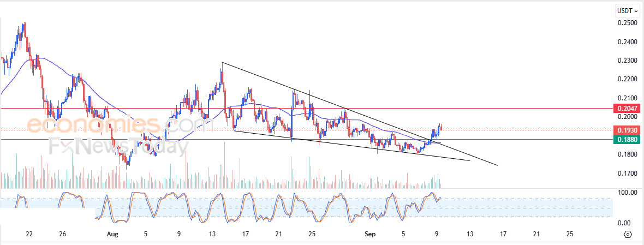This screenshot has width=644, height=245.
Task: Click the 100.00 oscillator scale value
Action: pyautogui.click(x=627, y=193)
